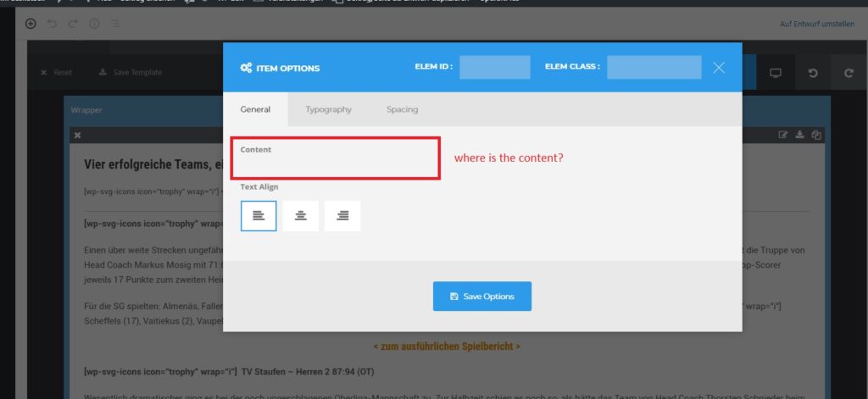Open the Typography tab
868x399 pixels.
[328, 109]
